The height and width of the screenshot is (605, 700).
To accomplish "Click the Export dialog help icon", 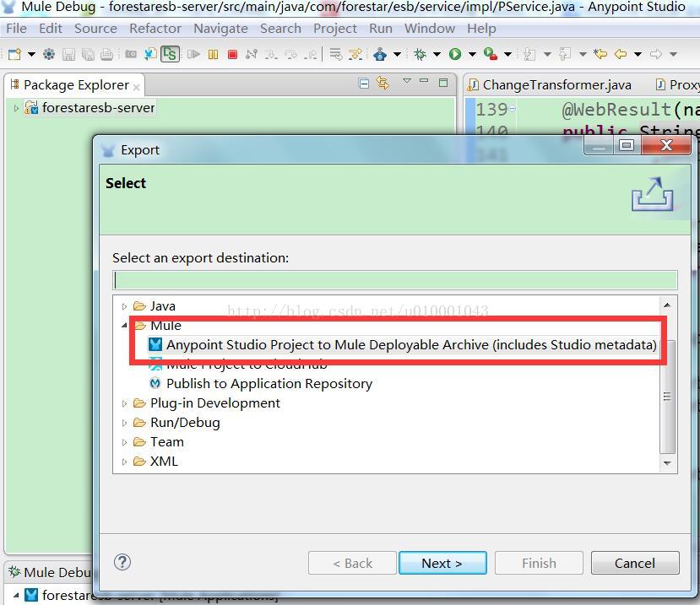I will point(122,562).
